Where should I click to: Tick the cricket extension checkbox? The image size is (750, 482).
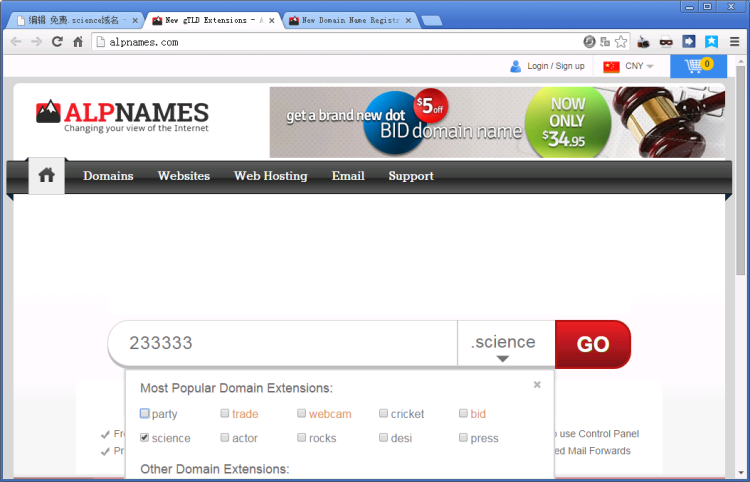coord(383,413)
